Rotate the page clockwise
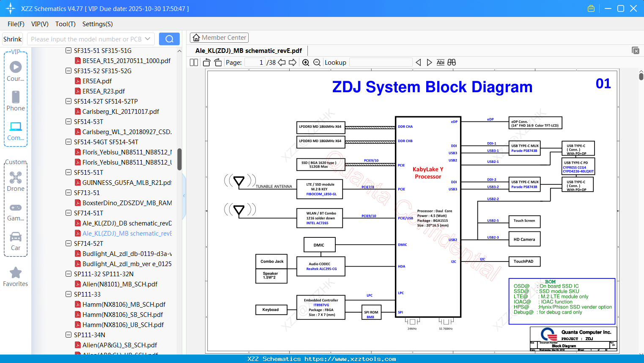Viewport: 644px width, 363px height. 218,63
